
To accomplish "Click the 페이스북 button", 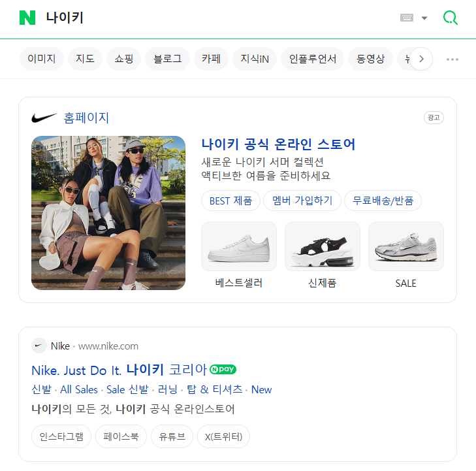I will (x=121, y=436).
